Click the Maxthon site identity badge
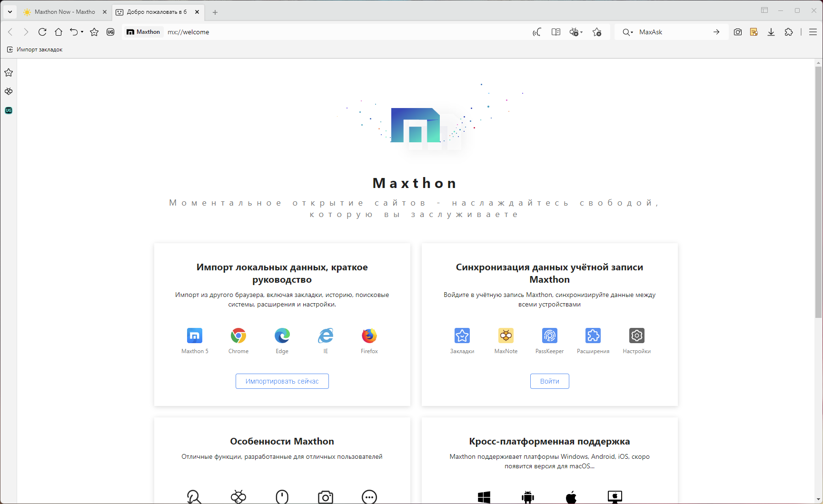This screenshot has height=504, width=823. 143,32
